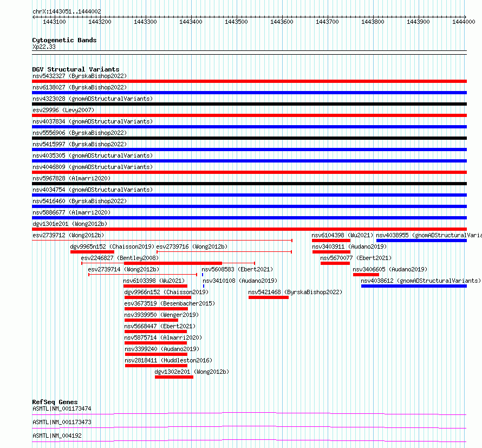Image resolution: width=482 pixels, height=448 pixels.
Task: Click the nsv2818411 (Huddleston2016) label
Action: [168, 360]
